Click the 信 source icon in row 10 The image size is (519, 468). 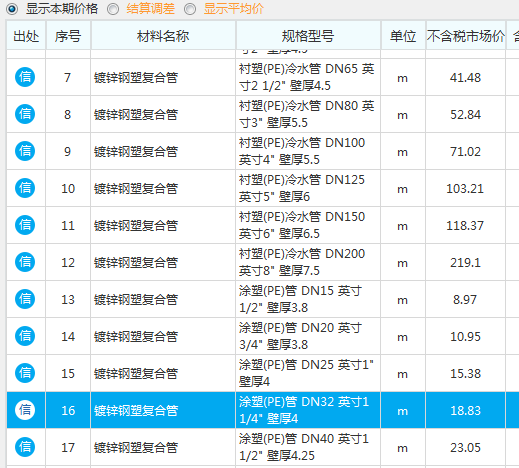point(25,188)
